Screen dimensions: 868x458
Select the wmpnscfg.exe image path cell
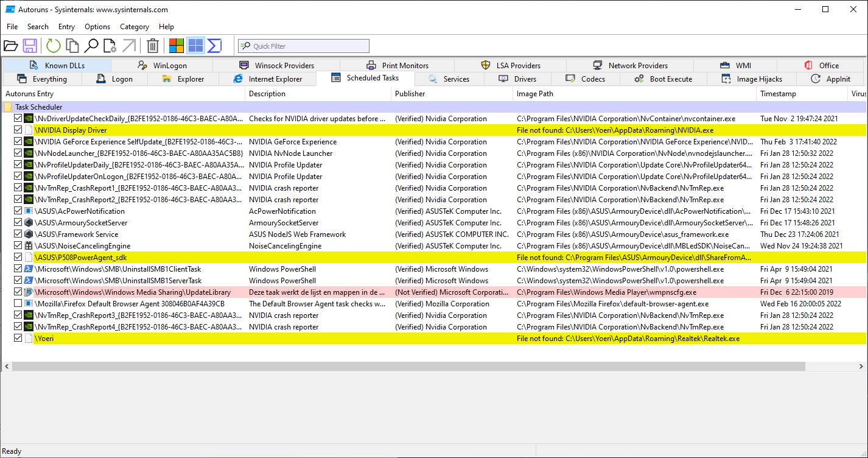(x=607, y=292)
